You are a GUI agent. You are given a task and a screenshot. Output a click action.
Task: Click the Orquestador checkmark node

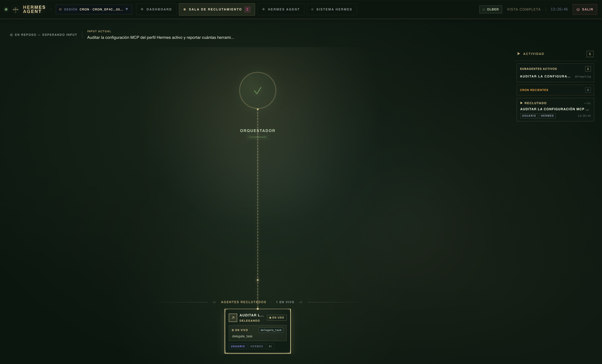[x=258, y=90]
